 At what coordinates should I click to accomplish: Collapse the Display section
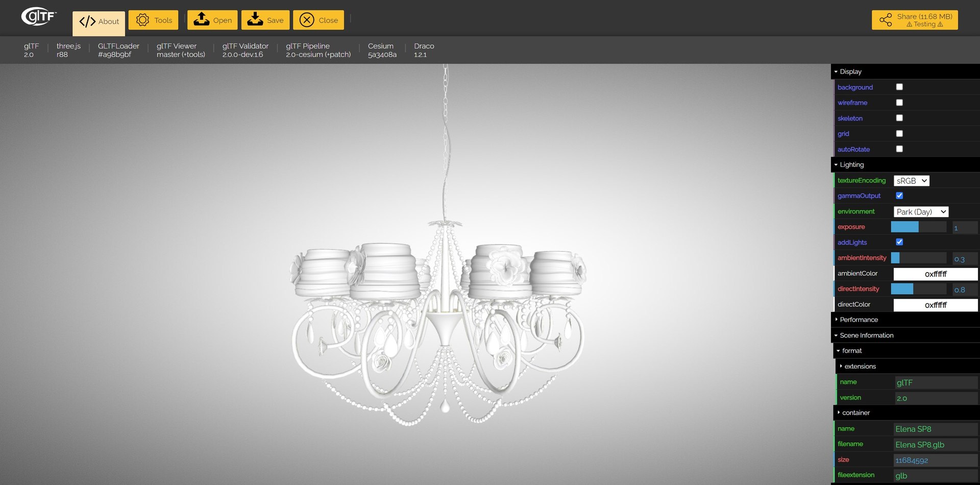pos(905,71)
